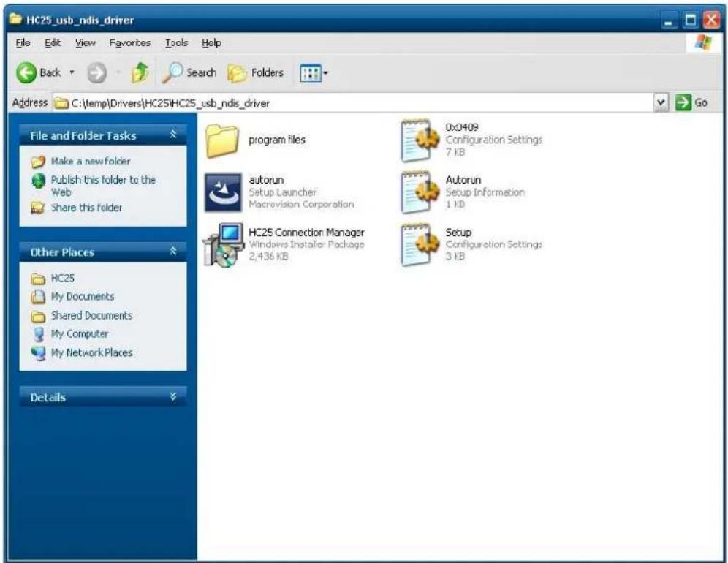Viewport: 728px width, 563px height.
Task: Click the greyed Forward arrow icon
Action: [x=96, y=73]
